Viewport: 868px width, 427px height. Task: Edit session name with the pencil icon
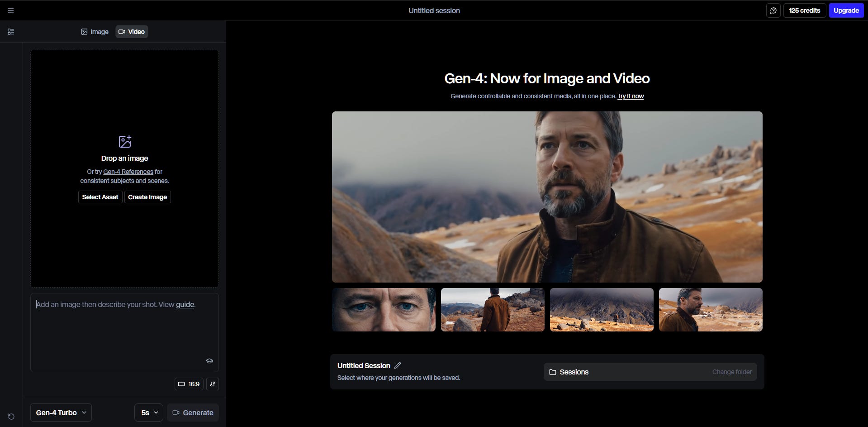(x=398, y=365)
